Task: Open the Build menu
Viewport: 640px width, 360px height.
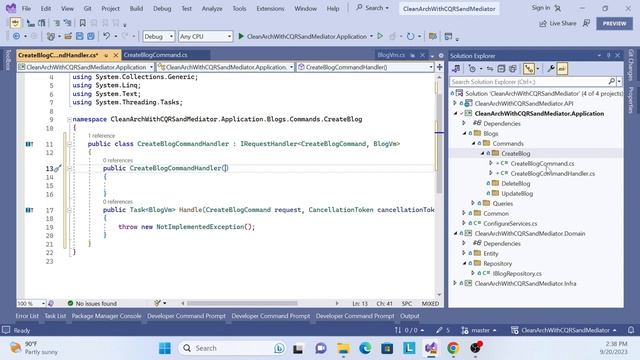Action: click(x=136, y=8)
